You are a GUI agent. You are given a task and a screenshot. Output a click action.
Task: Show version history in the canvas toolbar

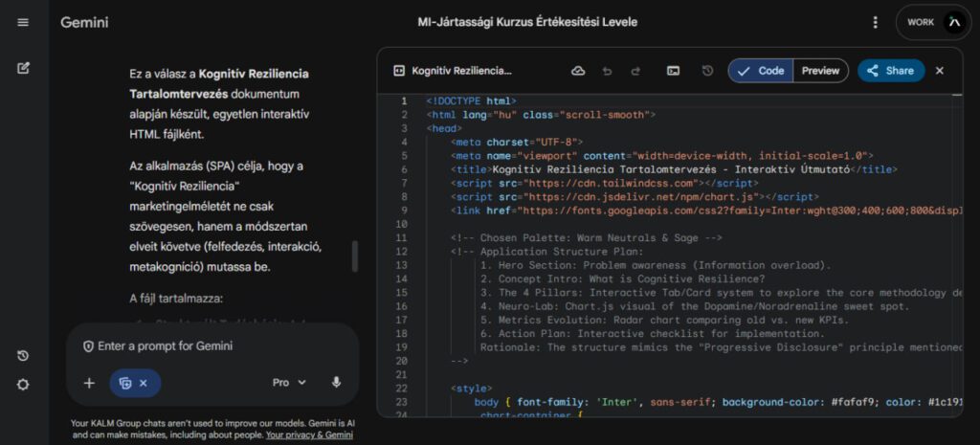(x=707, y=71)
